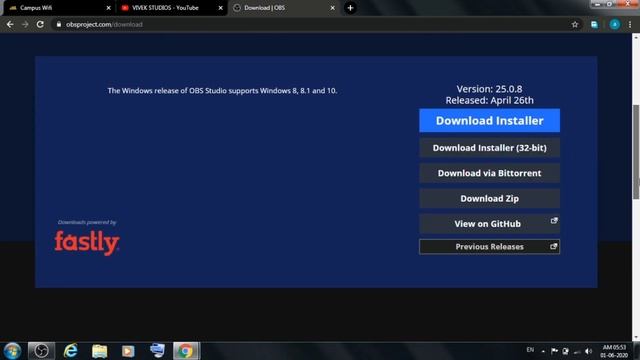Click the scrollbar up arrow

coord(636,37)
